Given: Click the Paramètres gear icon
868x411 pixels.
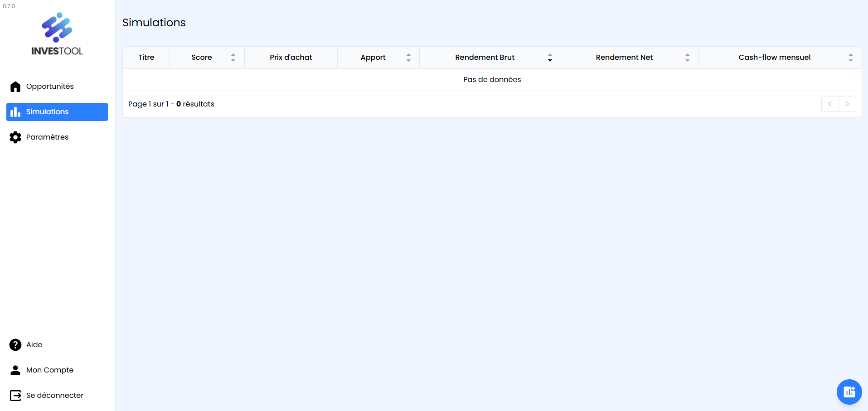Looking at the screenshot, I should (15, 137).
